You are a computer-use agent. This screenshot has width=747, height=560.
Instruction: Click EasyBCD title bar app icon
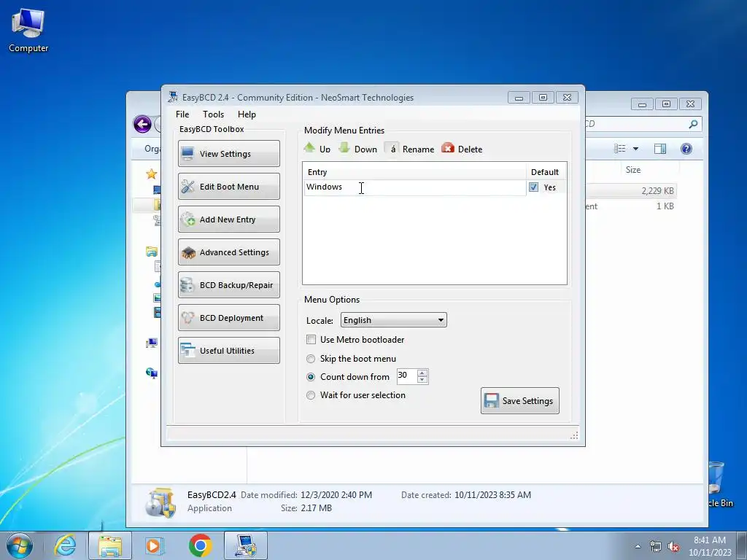(172, 97)
